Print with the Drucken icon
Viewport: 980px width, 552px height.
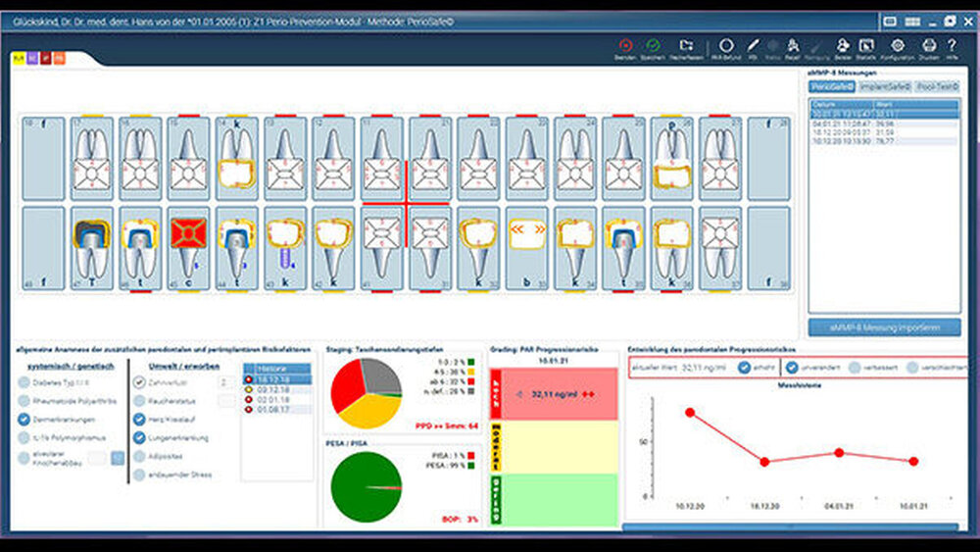click(928, 46)
